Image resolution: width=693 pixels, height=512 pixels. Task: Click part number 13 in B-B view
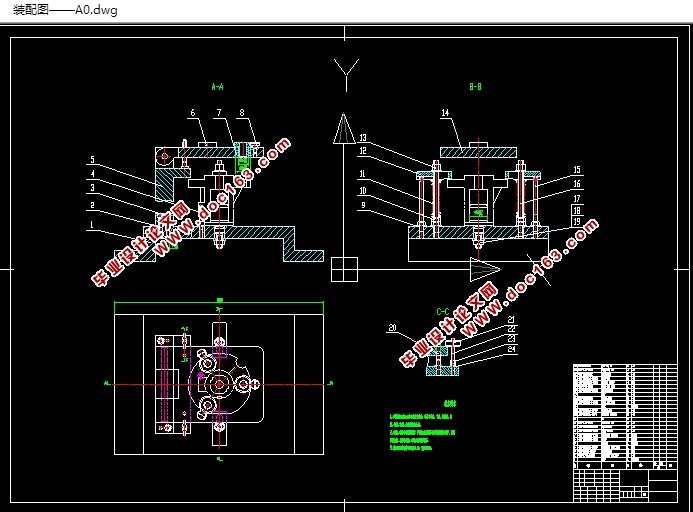tap(363, 138)
